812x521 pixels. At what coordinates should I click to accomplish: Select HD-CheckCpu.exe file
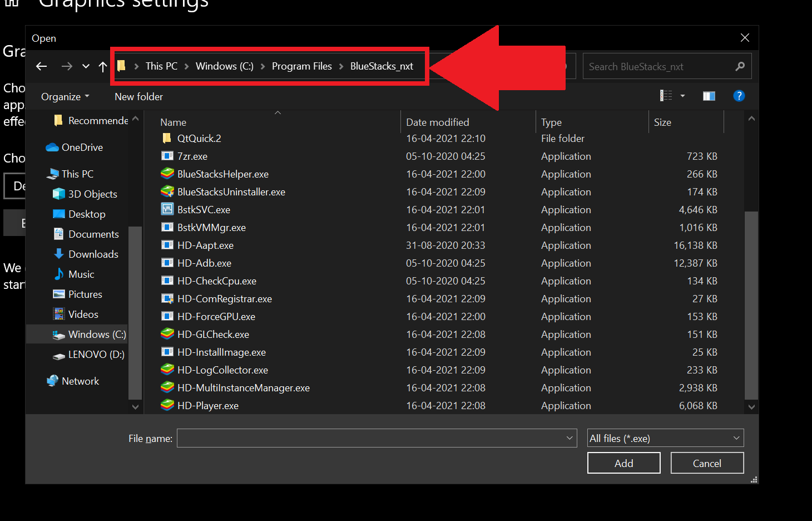[217, 281]
